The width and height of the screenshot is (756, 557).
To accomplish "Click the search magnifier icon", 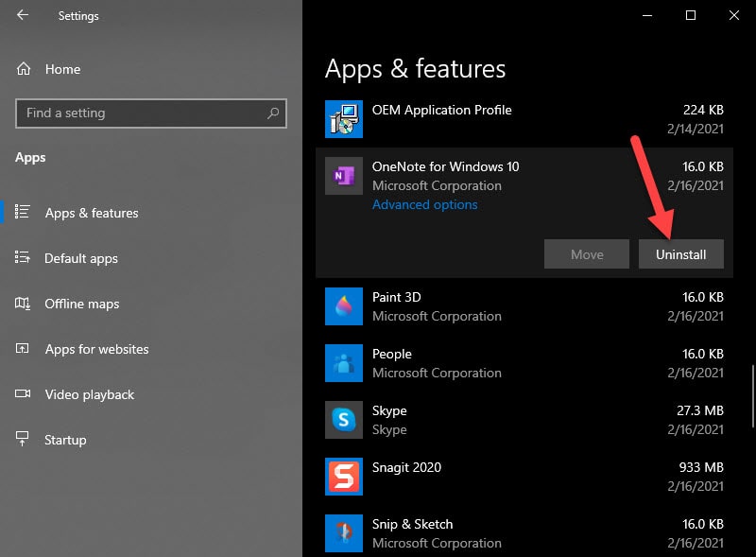I will 273,113.
